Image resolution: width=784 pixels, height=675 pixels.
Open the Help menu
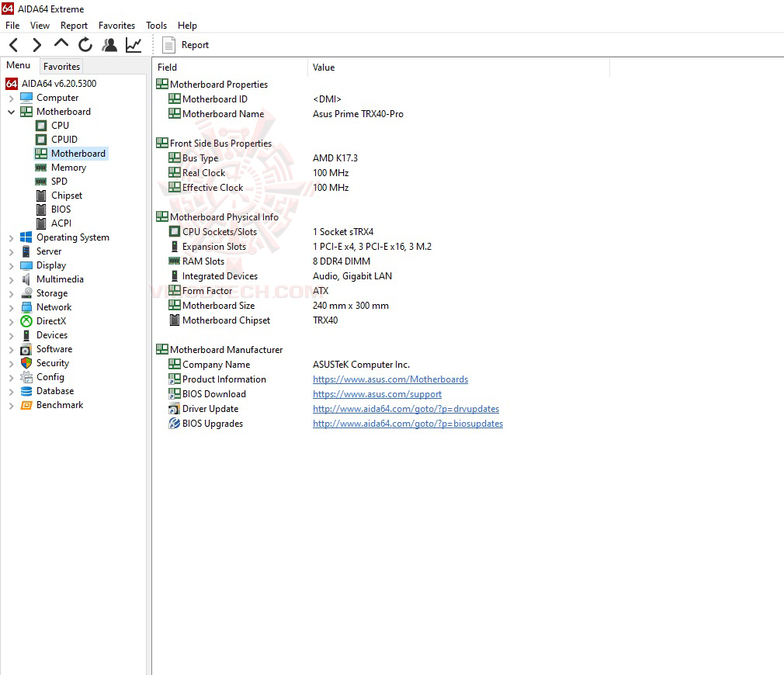(188, 26)
